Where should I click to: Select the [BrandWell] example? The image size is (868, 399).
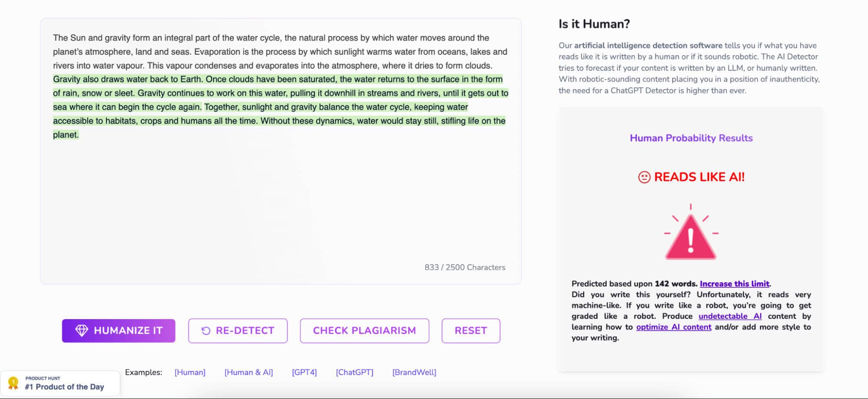click(414, 372)
